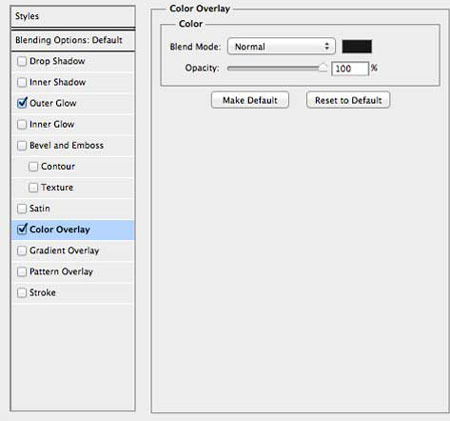The height and width of the screenshot is (421, 450).
Task: Uncheck the Outer Glow checkbox
Action: click(x=22, y=103)
